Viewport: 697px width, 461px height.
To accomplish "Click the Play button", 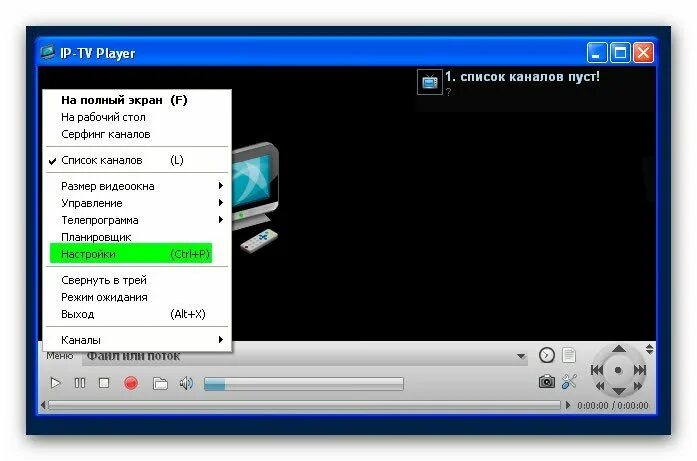I will (x=55, y=383).
